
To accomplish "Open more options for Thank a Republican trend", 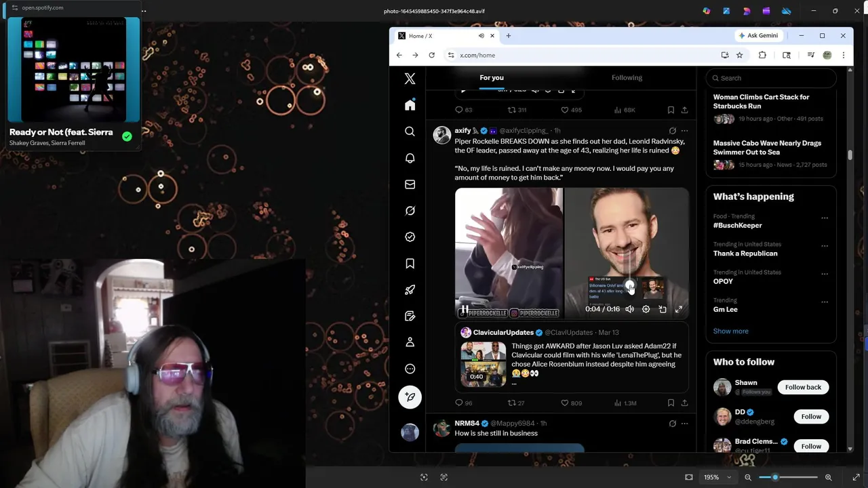I will click(825, 246).
